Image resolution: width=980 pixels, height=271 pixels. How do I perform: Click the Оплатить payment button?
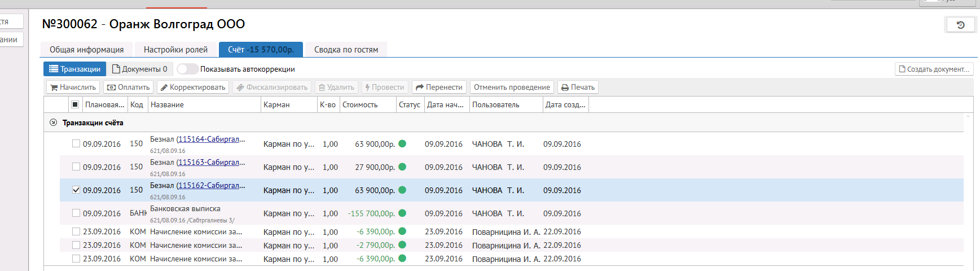click(x=129, y=88)
